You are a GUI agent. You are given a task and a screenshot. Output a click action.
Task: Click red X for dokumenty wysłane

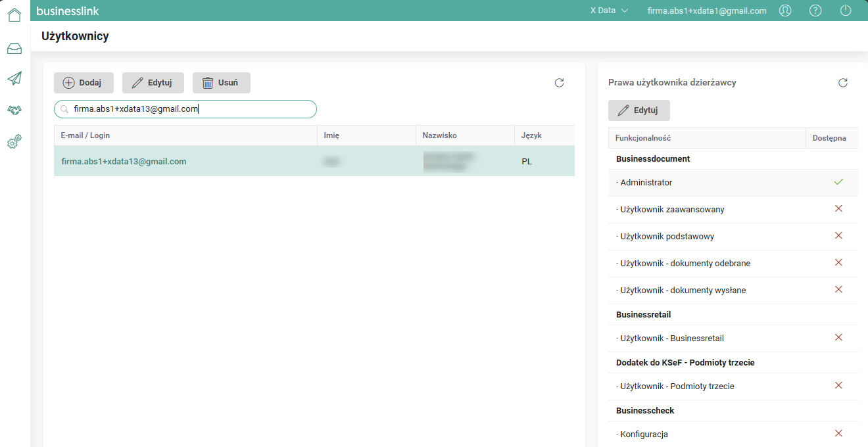pyautogui.click(x=838, y=289)
